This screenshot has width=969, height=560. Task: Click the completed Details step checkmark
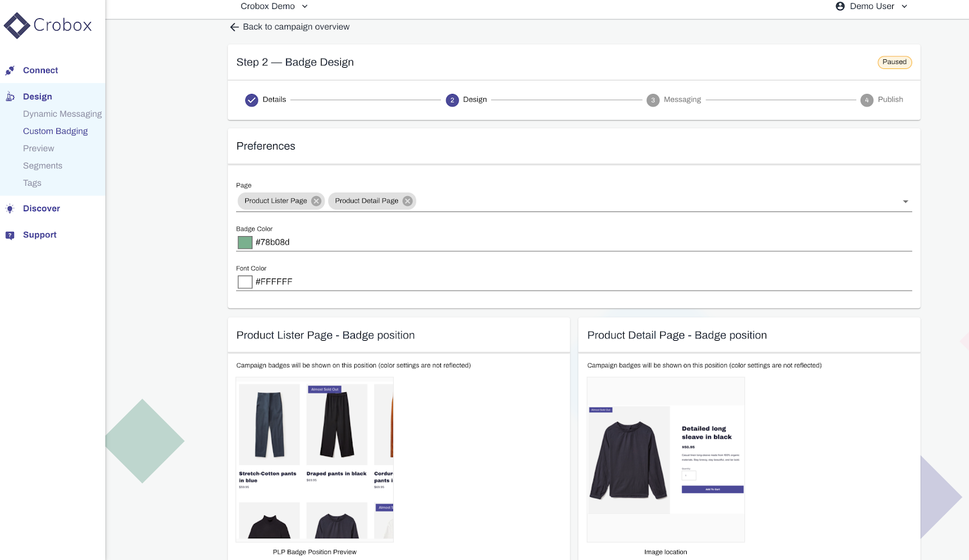pyautogui.click(x=252, y=100)
